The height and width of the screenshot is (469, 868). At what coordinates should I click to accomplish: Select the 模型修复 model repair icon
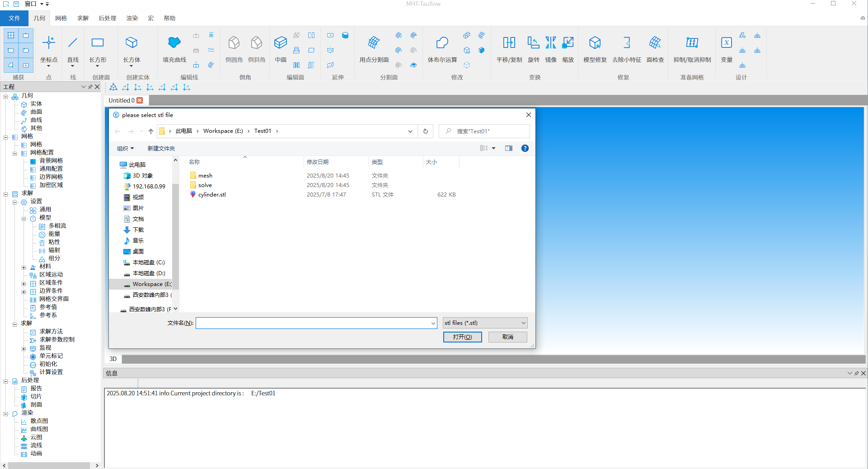[595, 43]
